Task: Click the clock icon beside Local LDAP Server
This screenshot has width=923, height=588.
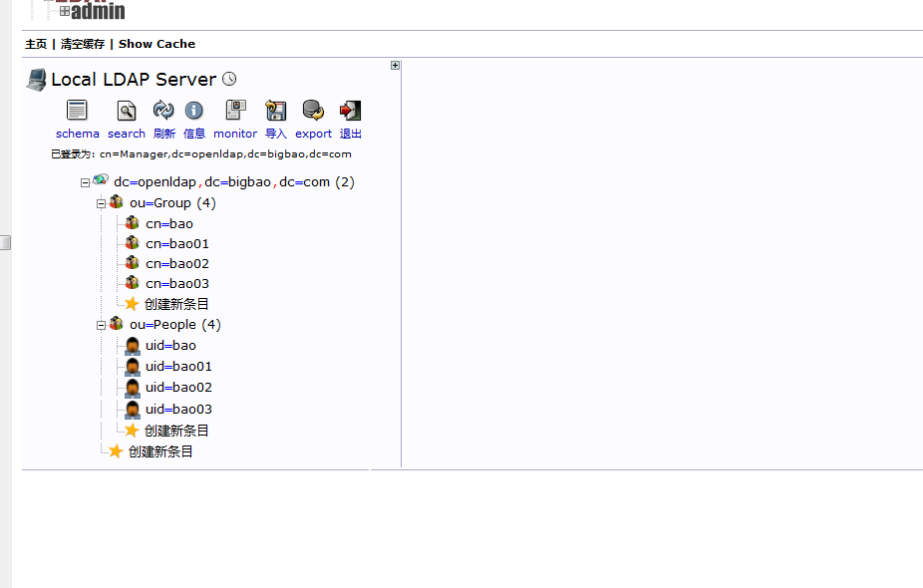Action: [229, 79]
